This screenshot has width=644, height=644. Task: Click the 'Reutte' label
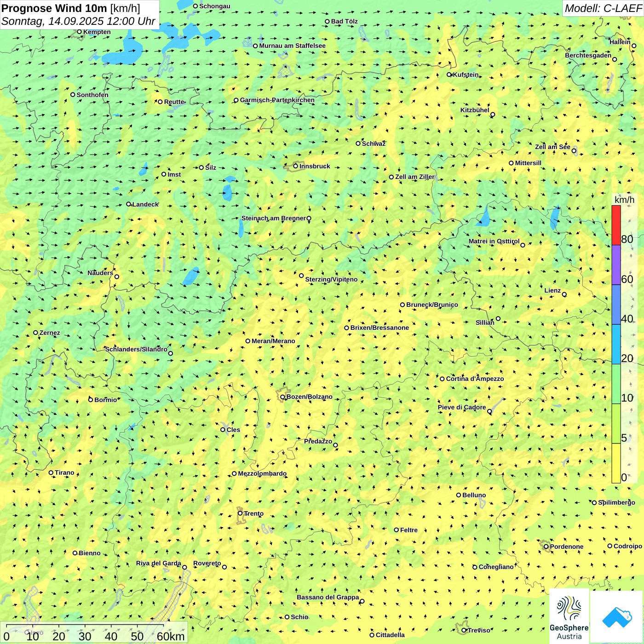pos(174,102)
